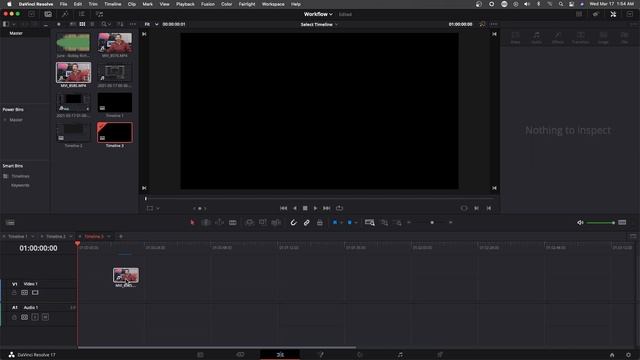This screenshot has width=640, height=360.
Task: Activate the Trim Edit Mode tool
Action: click(x=206, y=222)
